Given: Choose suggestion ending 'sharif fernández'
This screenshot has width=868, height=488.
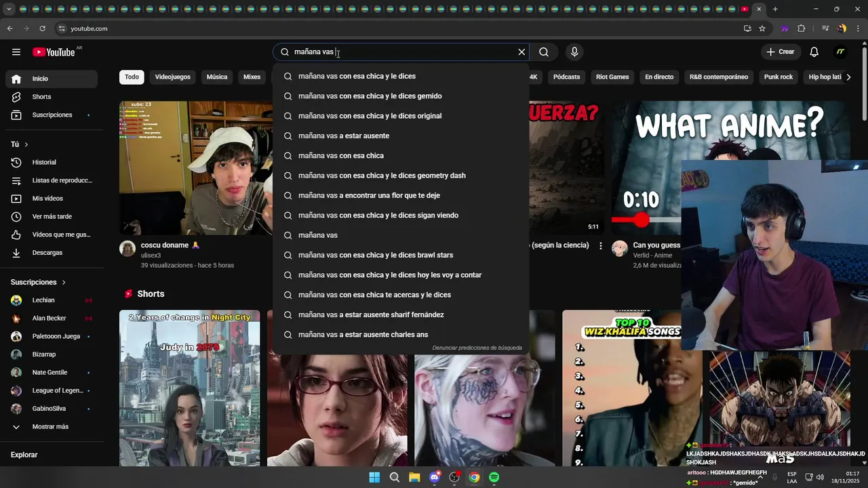Looking at the screenshot, I should click(x=401, y=314).
